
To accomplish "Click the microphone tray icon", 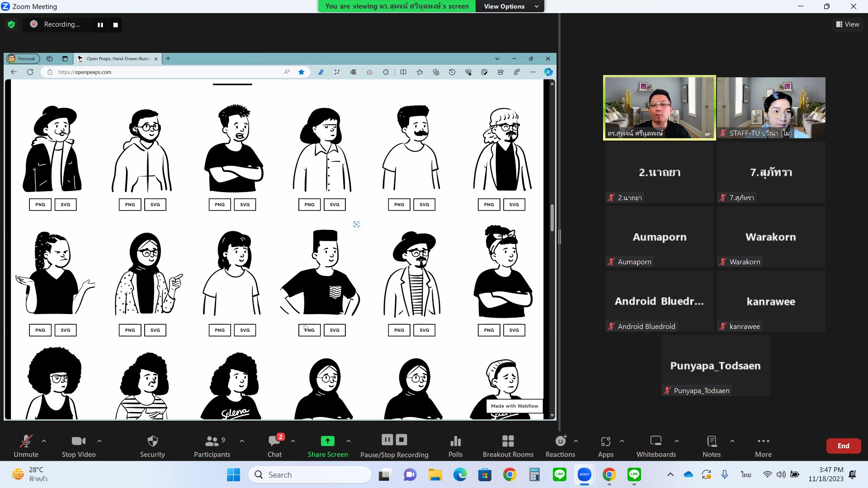I will (725, 474).
